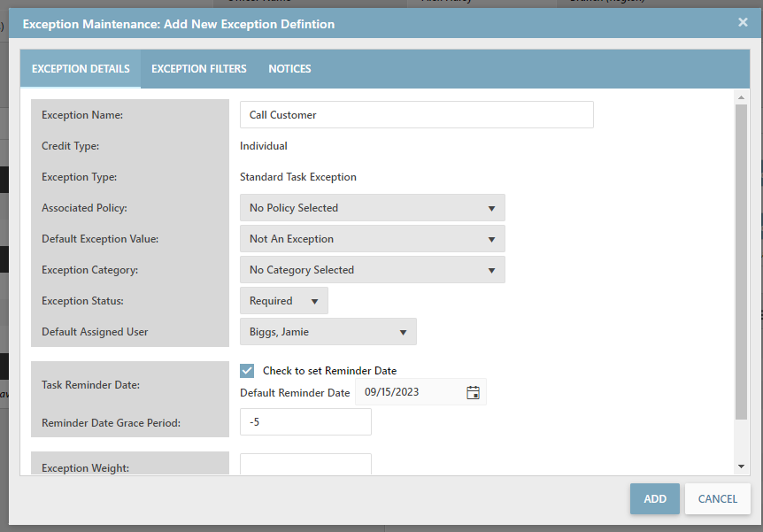763x532 pixels.
Task: Click the Exception Weight input box
Action: 305,465
